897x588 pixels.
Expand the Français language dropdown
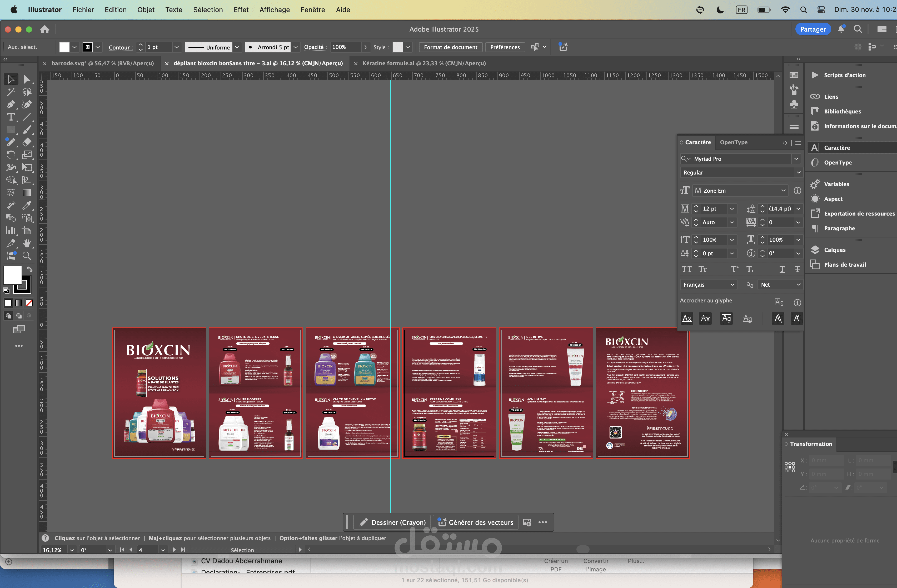pyautogui.click(x=732, y=285)
